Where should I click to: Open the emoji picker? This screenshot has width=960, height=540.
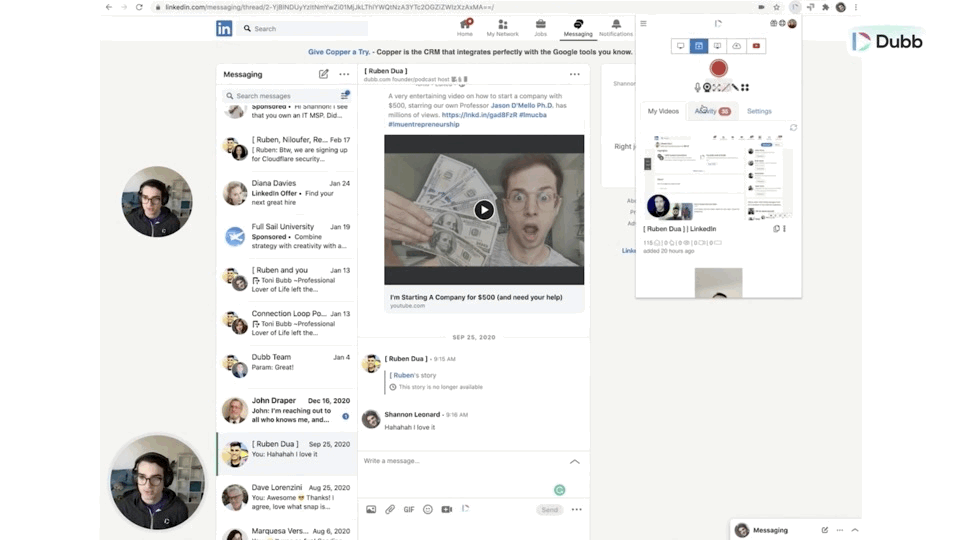pyautogui.click(x=428, y=509)
